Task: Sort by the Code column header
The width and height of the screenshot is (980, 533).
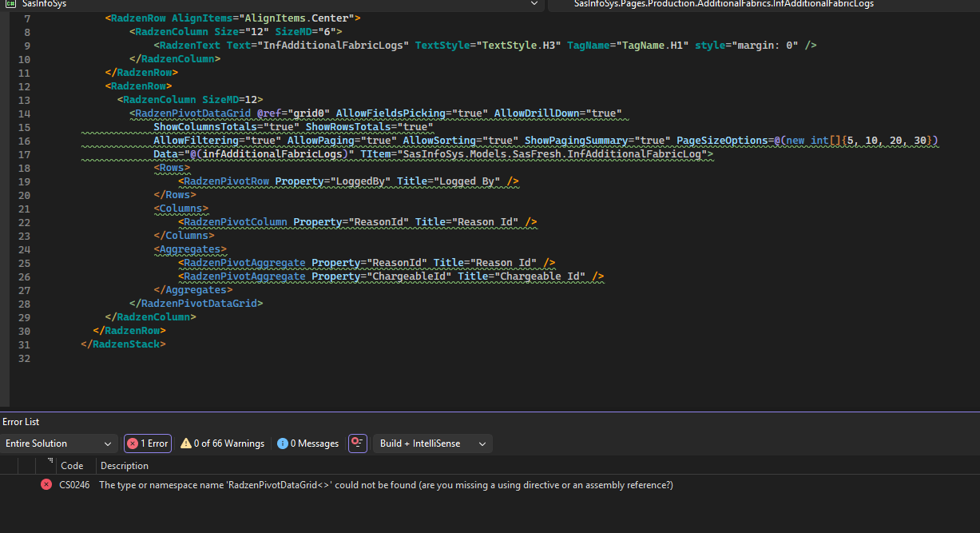Action: click(x=72, y=466)
